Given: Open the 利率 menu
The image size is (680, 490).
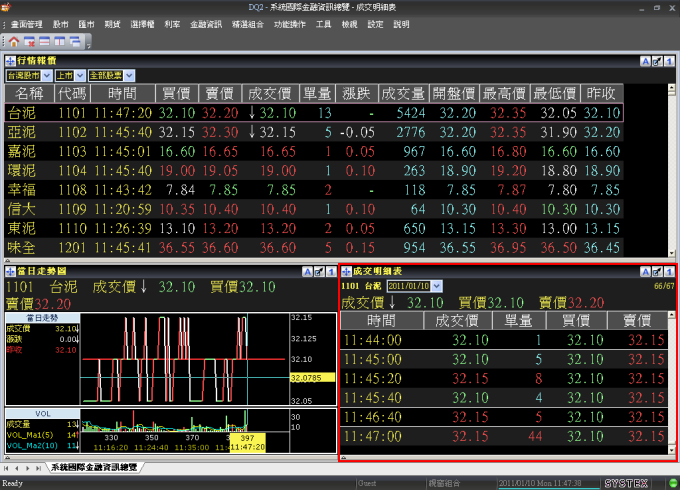Looking at the screenshot, I should pyautogui.click(x=172, y=24).
